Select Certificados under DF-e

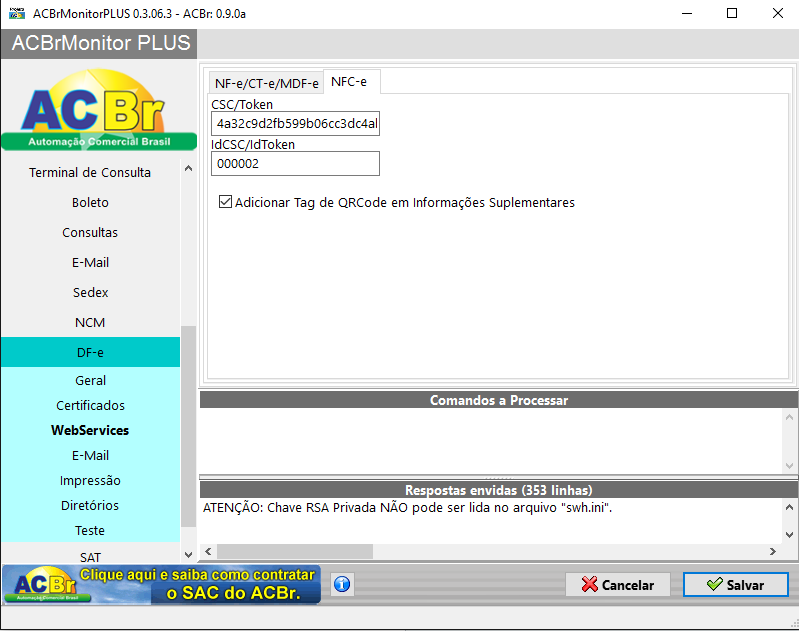point(90,405)
